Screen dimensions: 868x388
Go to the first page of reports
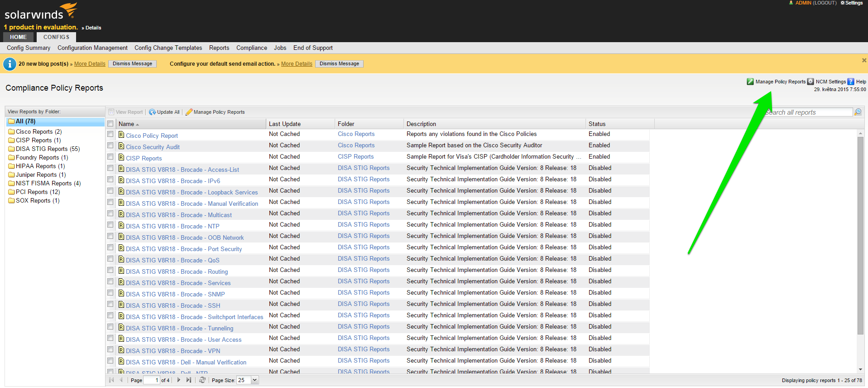(x=111, y=380)
